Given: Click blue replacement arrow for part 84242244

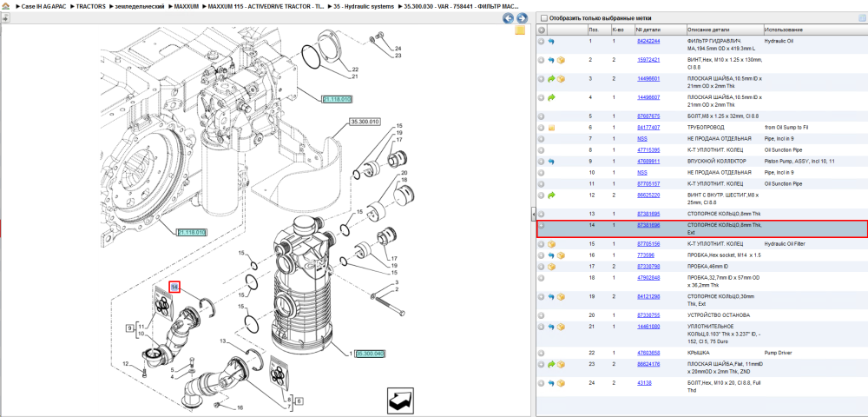Looking at the screenshot, I should coord(551,41).
